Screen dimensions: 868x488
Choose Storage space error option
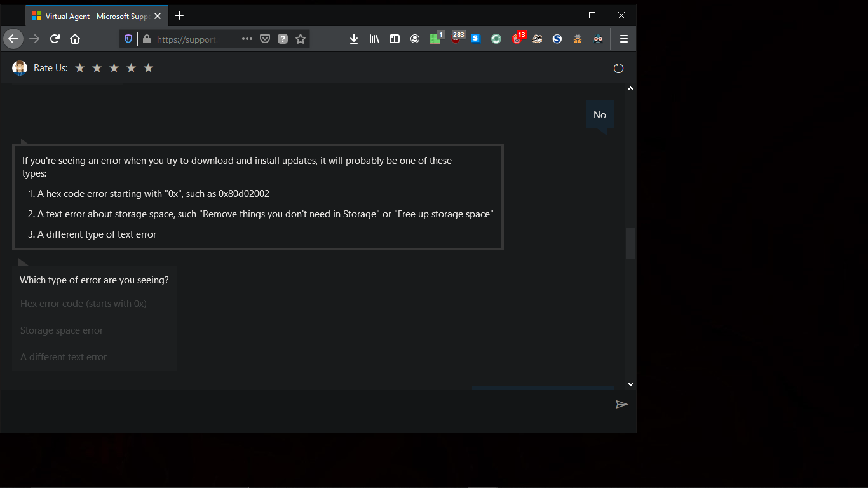point(62,330)
